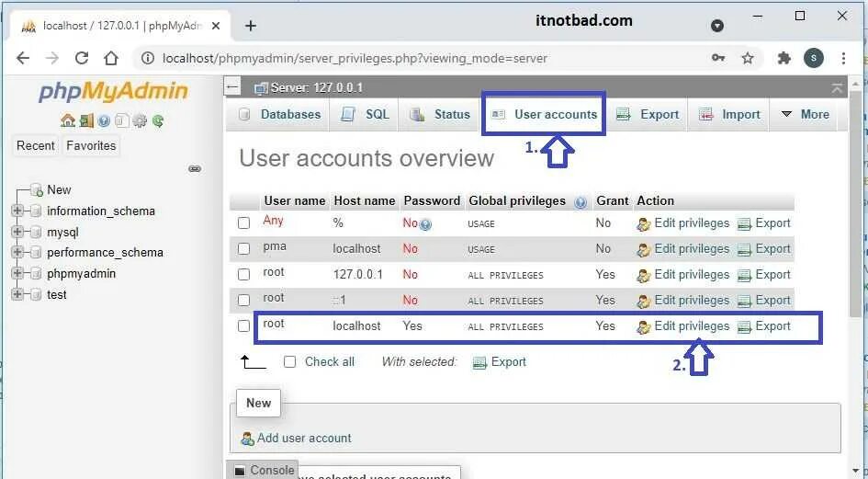This screenshot has height=479, width=868.
Task: Click the Recent button in sidebar
Action: click(x=36, y=146)
